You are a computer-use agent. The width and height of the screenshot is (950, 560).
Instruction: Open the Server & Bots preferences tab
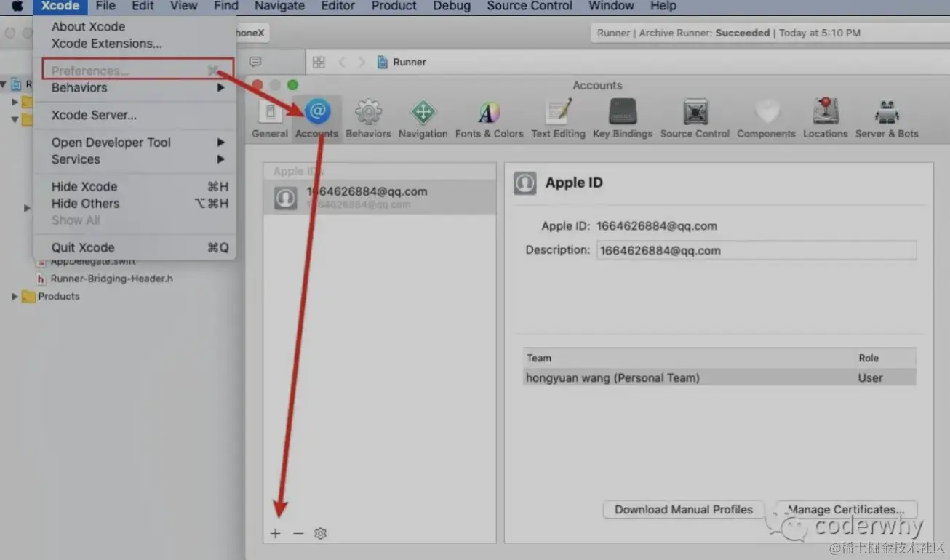coord(887,119)
